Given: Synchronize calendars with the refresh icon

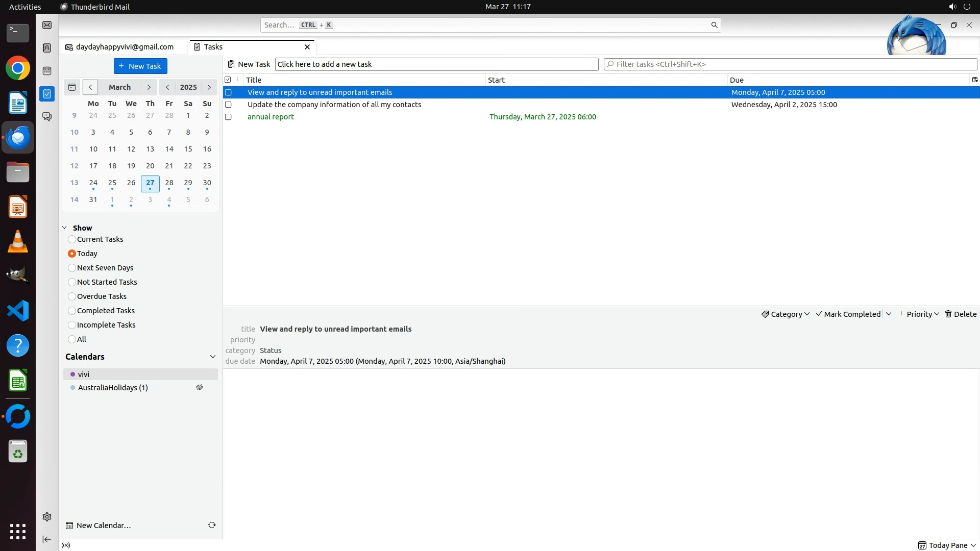Looking at the screenshot, I should click(212, 525).
